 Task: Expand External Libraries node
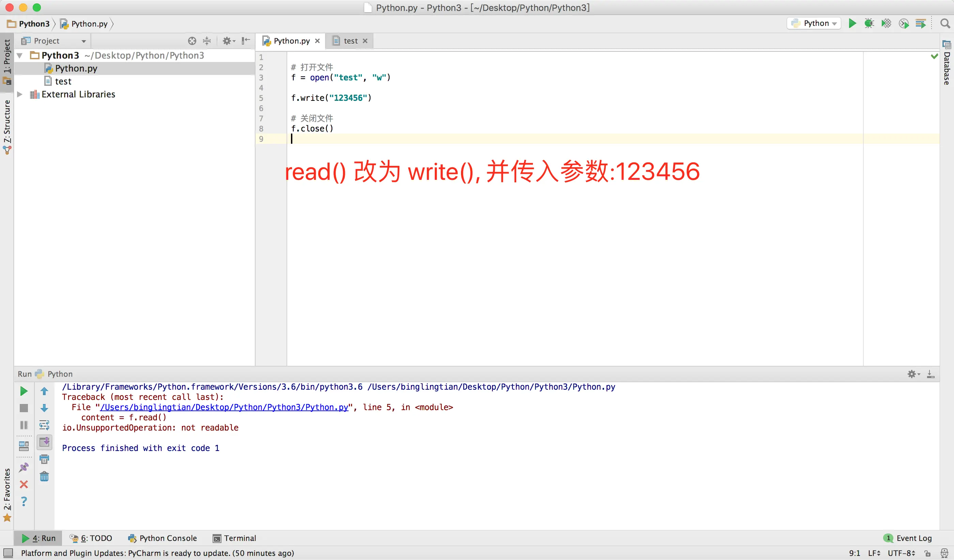point(20,94)
